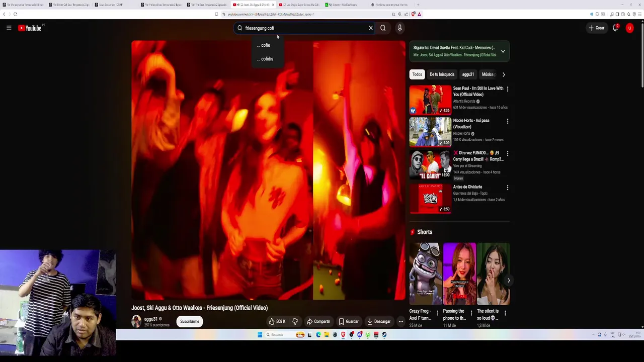Viewport: 644px width, 362px height.
Task: Choose the 'cofidis' search suggestion
Action: 266,59
